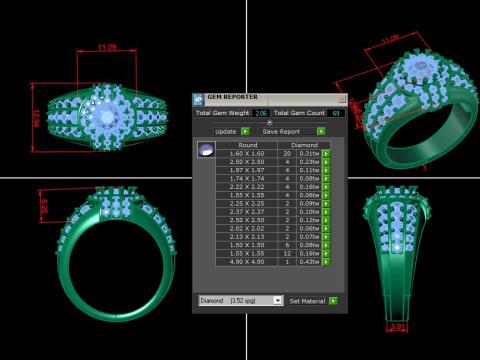Click the Set Material button label
The width and height of the screenshot is (480, 360).
pyautogui.click(x=307, y=301)
